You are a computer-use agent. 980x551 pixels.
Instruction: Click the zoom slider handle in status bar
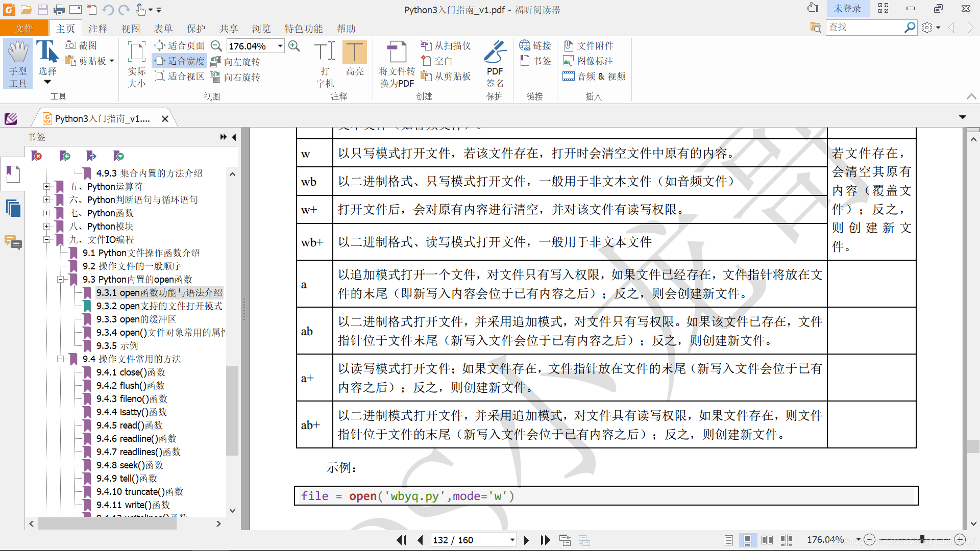(x=922, y=539)
